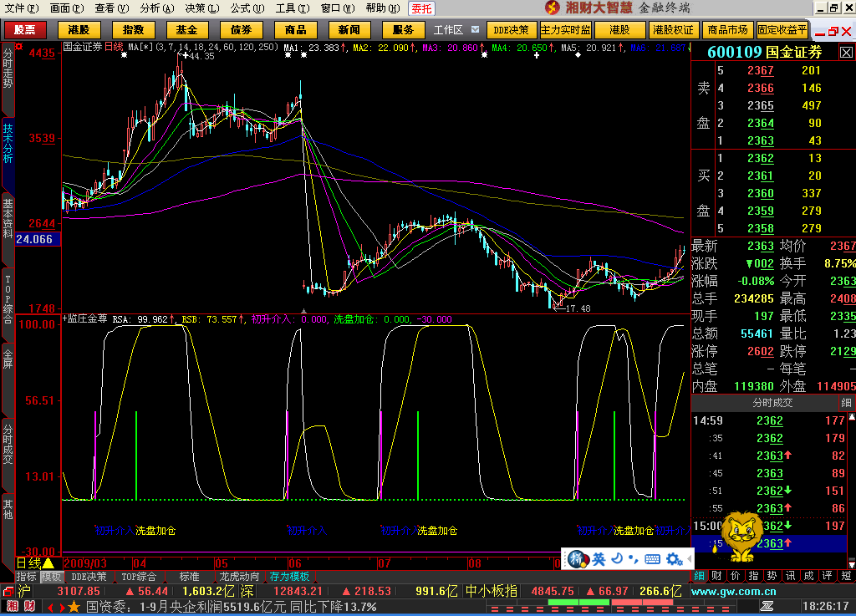Open the 文件(F) menu

pyautogui.click(x=22, y=8)
